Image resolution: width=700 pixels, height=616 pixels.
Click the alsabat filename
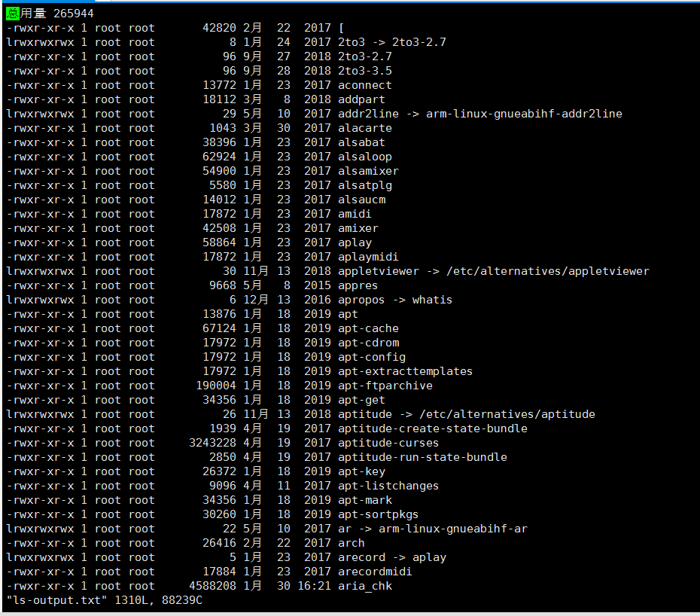click(x=361, y=142)
